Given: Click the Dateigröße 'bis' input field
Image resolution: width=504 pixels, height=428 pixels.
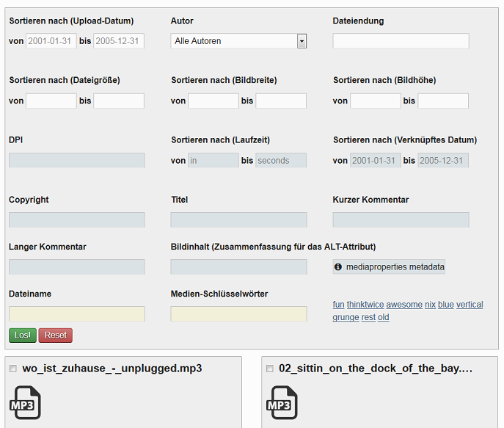Looking at the screenshot, I should point(119,101).
